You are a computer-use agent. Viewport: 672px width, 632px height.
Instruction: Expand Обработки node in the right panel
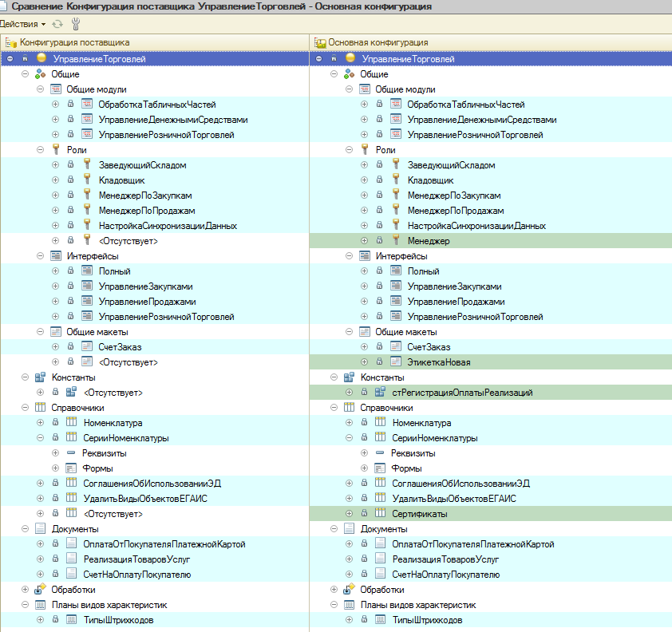pyautogui.click(x=334, y=590)
